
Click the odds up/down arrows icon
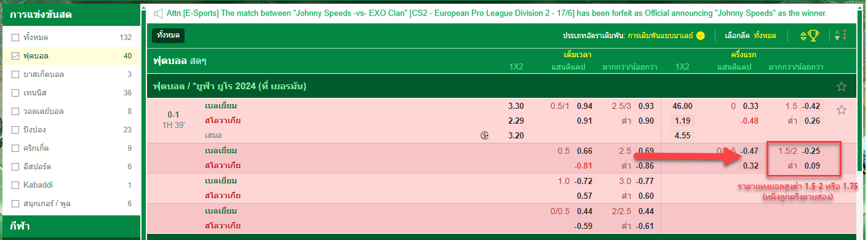[x=841, y=36]
